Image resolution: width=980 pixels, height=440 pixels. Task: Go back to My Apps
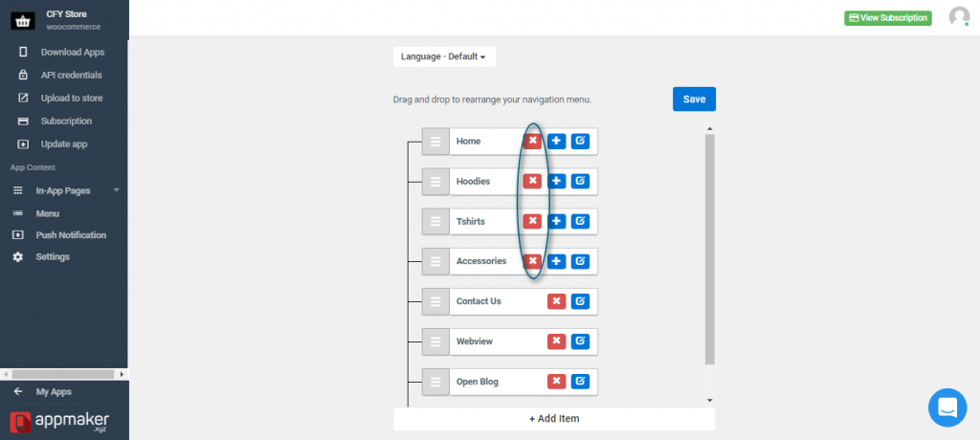[54, 392]
